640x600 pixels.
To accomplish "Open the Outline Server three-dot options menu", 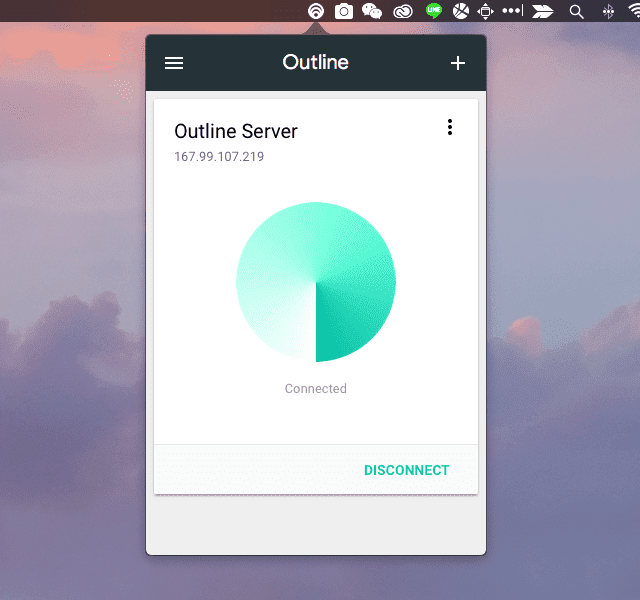I will click(450, 127).
